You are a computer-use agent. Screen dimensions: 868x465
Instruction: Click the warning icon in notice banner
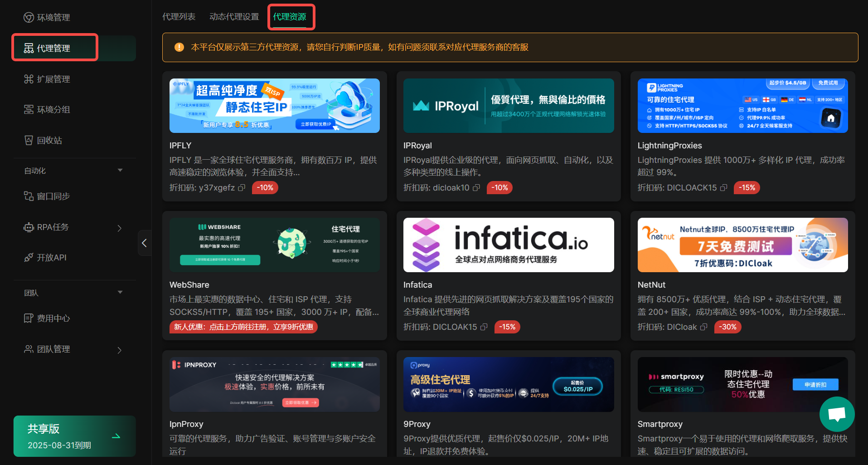pyautogui.click(x=179, y=47)
